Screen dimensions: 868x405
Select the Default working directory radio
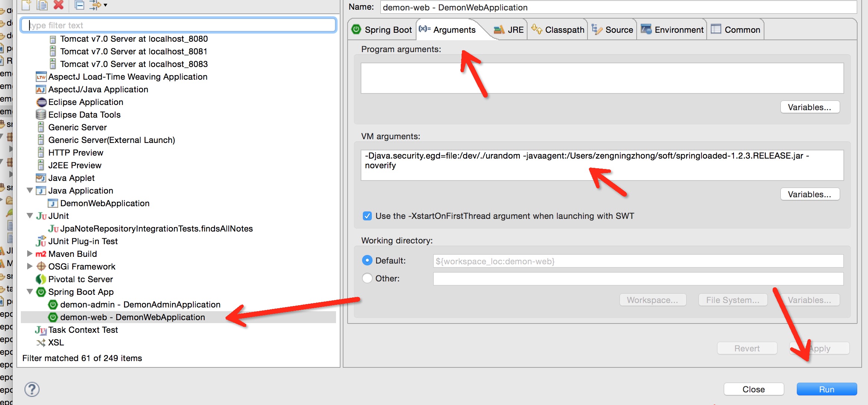(367, 261)
